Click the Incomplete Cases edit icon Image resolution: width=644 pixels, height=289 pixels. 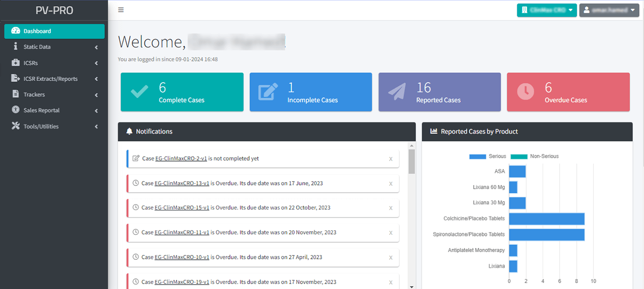tap(268, 92)
